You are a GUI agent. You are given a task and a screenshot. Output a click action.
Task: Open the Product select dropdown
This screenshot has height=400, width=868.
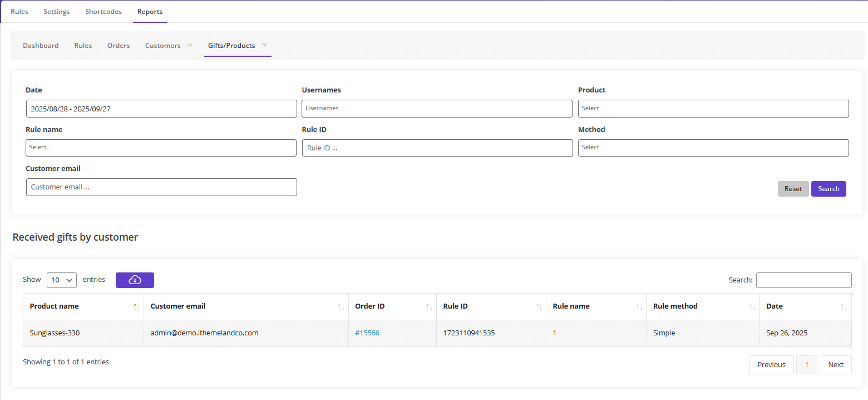point(713,109)
